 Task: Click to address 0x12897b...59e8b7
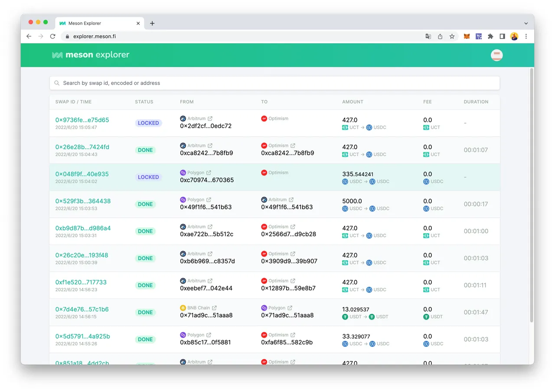click(x=288, y=288)
